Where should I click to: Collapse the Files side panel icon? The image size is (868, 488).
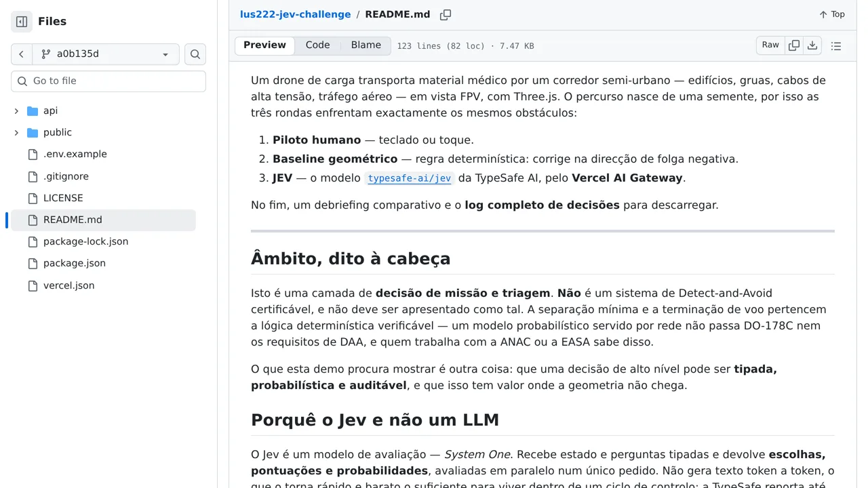pos(22,22)
